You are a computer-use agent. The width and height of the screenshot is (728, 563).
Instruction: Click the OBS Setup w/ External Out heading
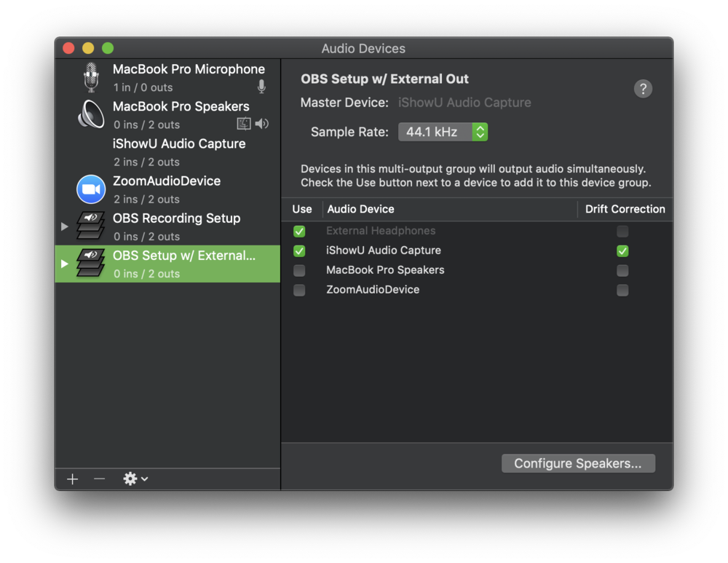(x=384, y=79)
